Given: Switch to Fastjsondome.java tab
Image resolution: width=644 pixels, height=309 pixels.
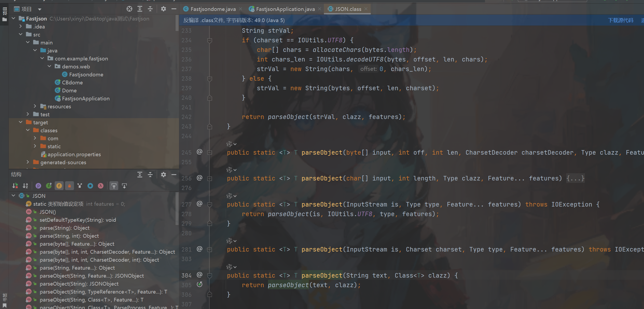Looking at the screenshot, I should (213, 9).
